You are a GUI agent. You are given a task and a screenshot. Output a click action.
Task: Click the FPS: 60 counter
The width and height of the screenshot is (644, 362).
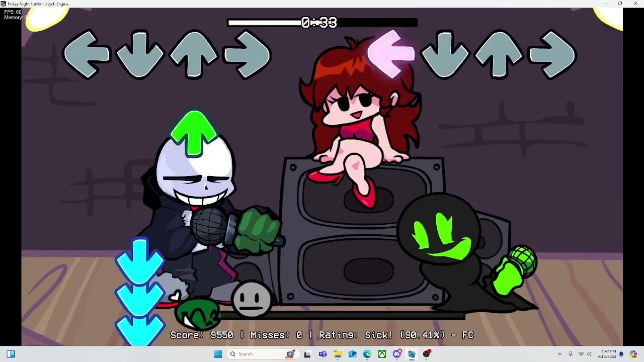pyautogui.click(x=13, y=12)
